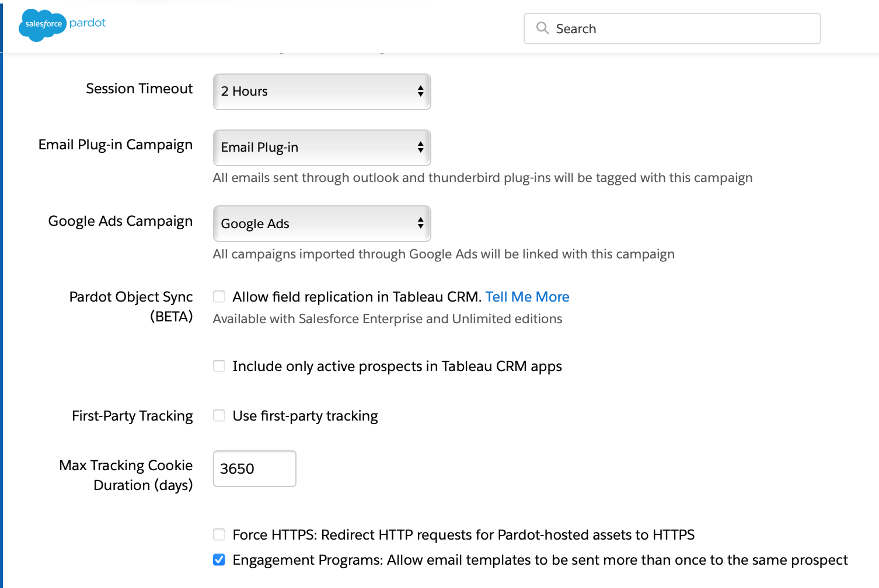Image resolution: width=879 pixels, height=588 pixels.
Task: Click the Email Plug-in dropdown arrows
Action: [420, 148]
